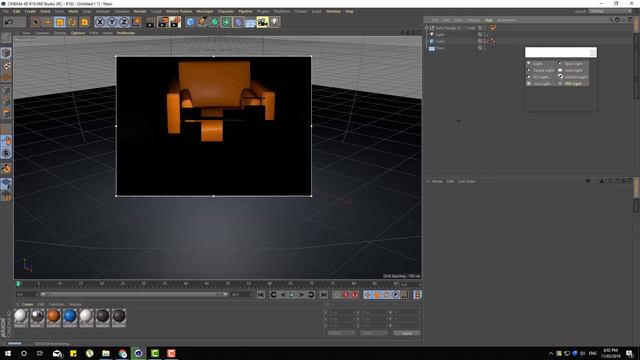Choose Sun Light from the popup
Viewport: 640px width, 360px height.
tap(542, 84)
